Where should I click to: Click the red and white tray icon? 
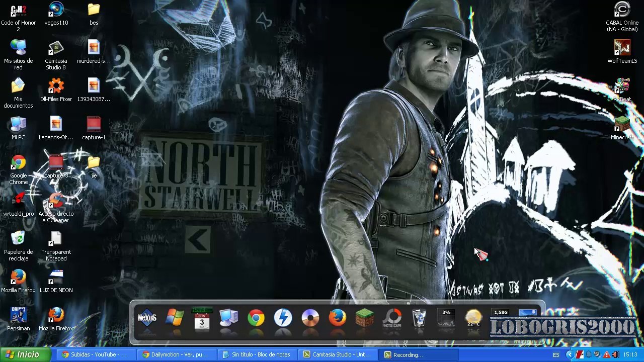click(x=580, y=355)
